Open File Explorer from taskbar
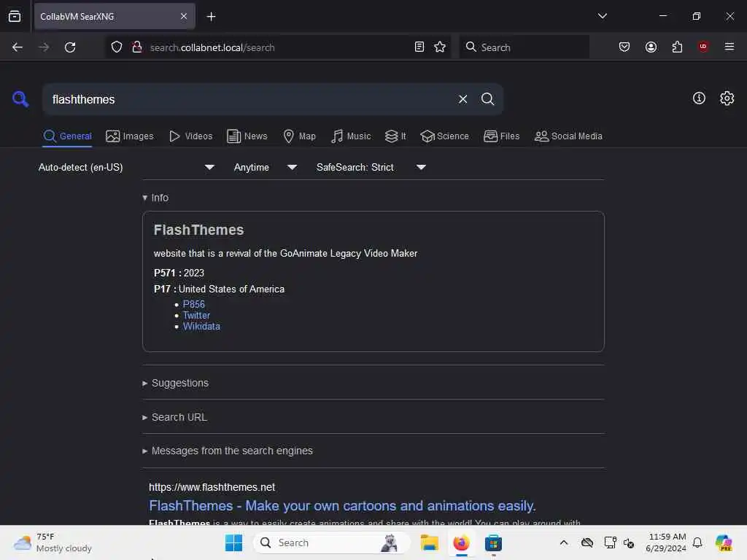 (429, 542)
